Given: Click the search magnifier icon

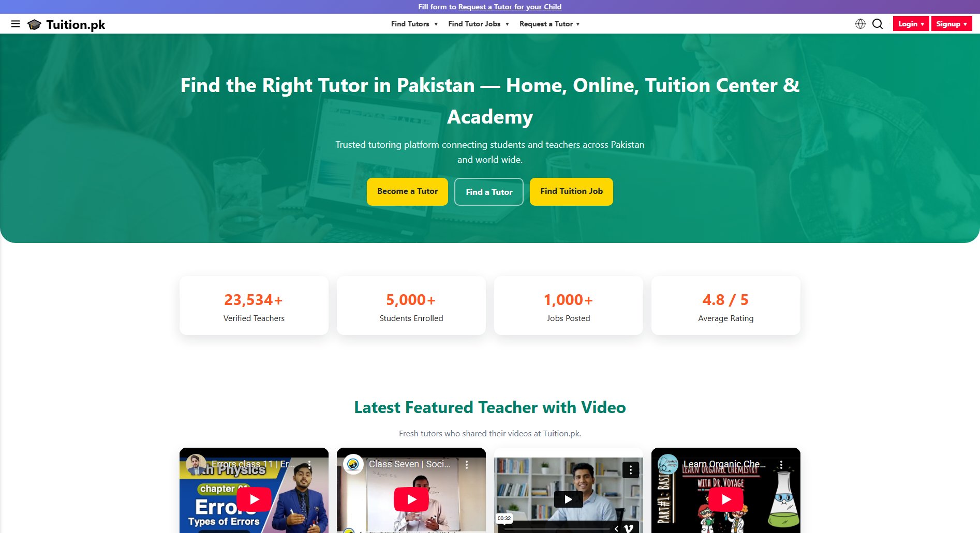Looking at the screenshot, I should coord(877,24).
